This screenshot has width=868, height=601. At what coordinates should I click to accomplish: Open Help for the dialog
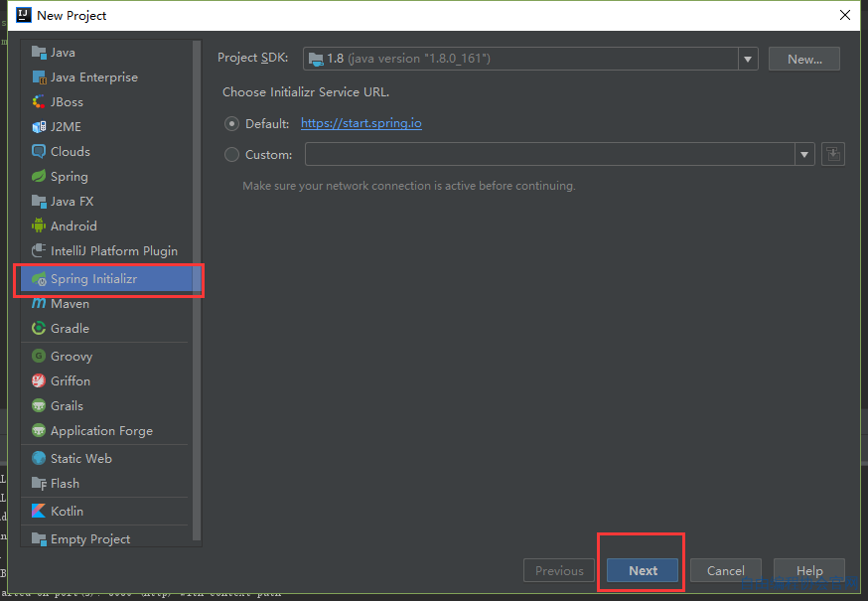point(809,570)
